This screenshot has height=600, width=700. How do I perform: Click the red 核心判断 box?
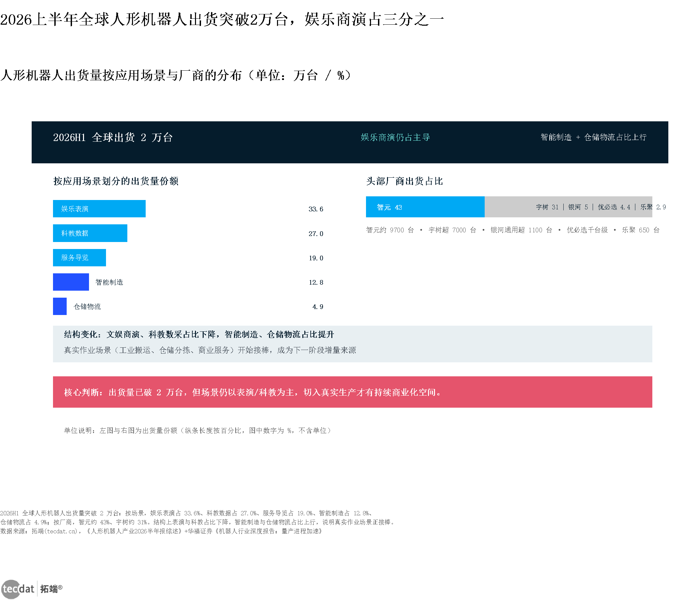click(352, 392)
